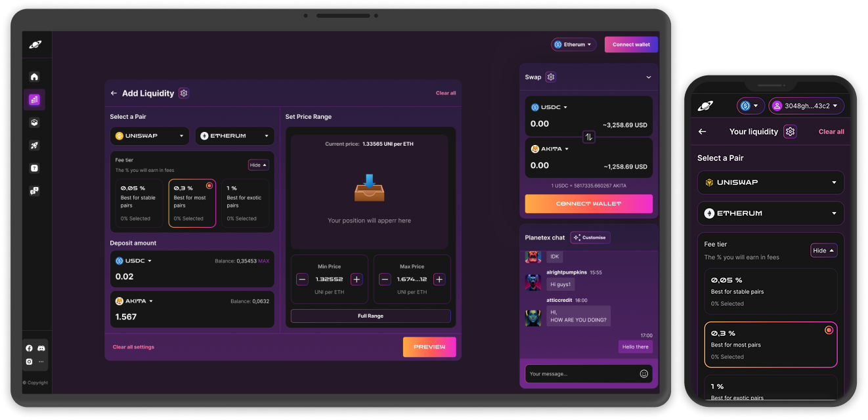Select the 0,3 % fee tier on the phone
The width and height of the screenshot is (868, 420).
771,345
